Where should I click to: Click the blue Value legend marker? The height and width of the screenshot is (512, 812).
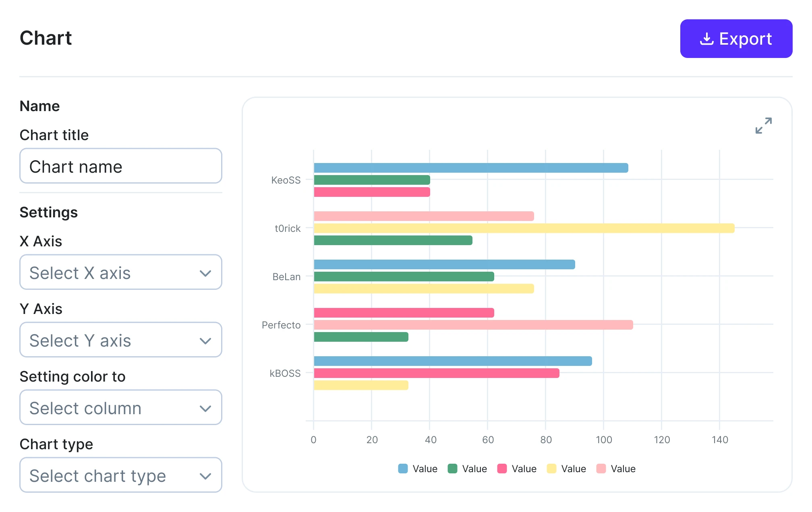coord(402,469)
